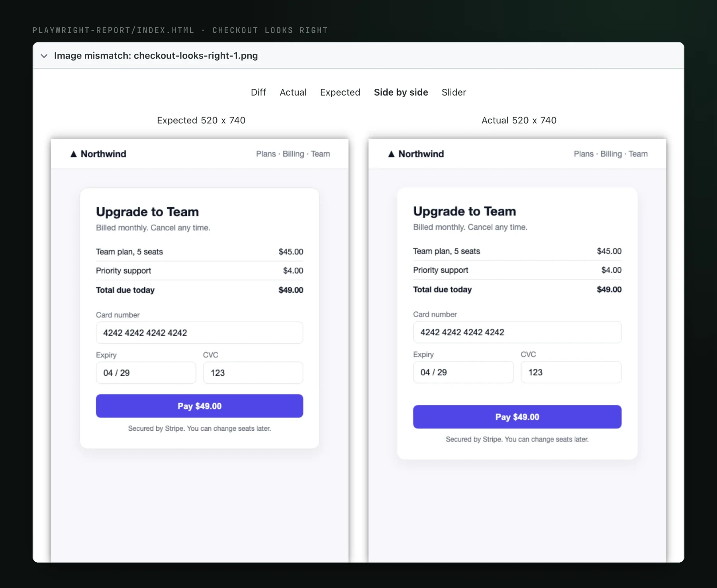Image resolution: width=717 pixels, height=588 pixels.
Task: Click the CVC field in Actual image
Action: (x=571, y=372)
